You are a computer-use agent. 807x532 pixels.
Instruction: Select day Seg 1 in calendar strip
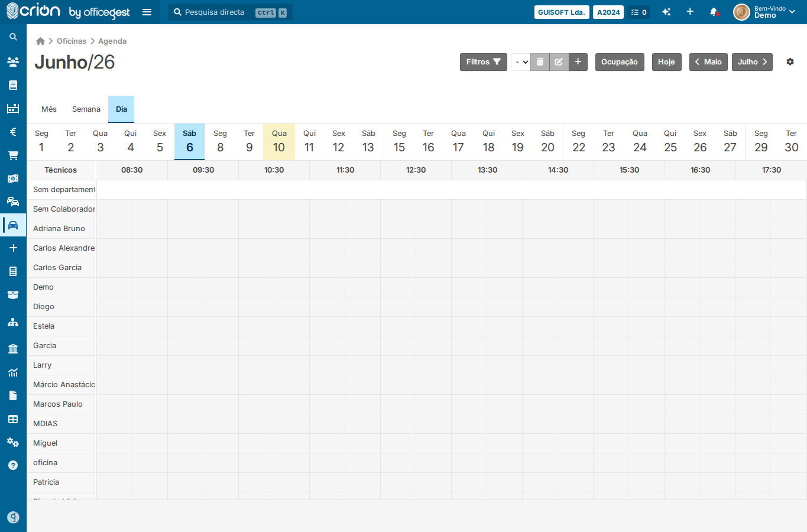click(41, 142)
